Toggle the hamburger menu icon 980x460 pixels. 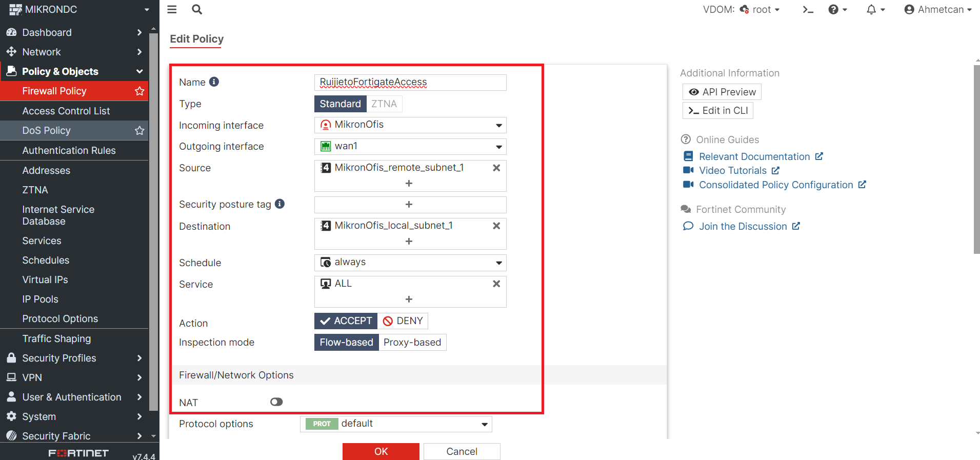pyautogui.click(x=172, y=9)
